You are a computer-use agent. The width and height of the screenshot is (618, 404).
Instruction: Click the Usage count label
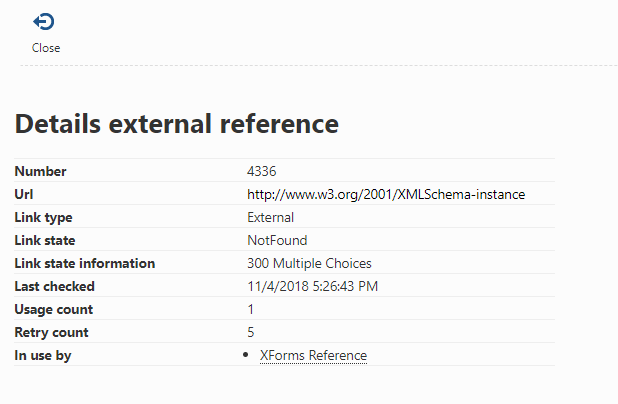(x=54, y=310)
